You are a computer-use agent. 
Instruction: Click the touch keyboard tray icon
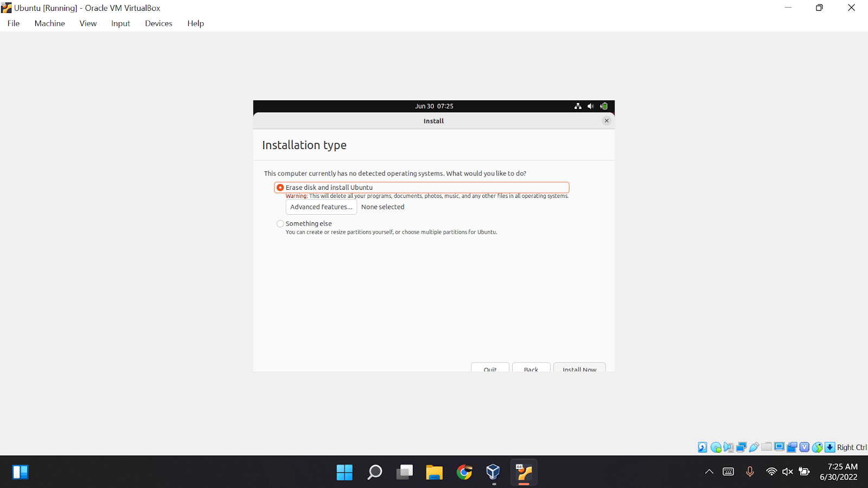729,472
